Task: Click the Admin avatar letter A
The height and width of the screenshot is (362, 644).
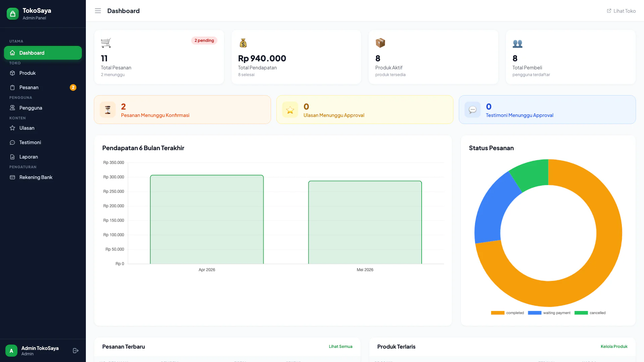Action: [11, 351]
